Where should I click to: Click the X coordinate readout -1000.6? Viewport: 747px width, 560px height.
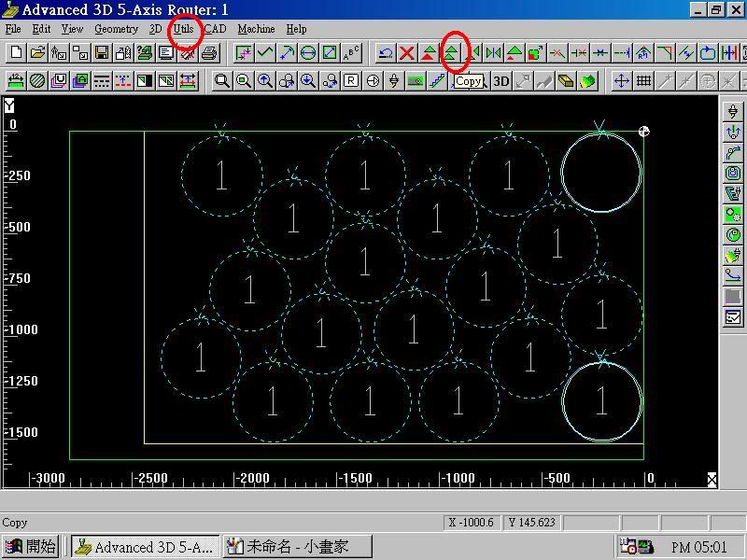[x=472, y=523]
